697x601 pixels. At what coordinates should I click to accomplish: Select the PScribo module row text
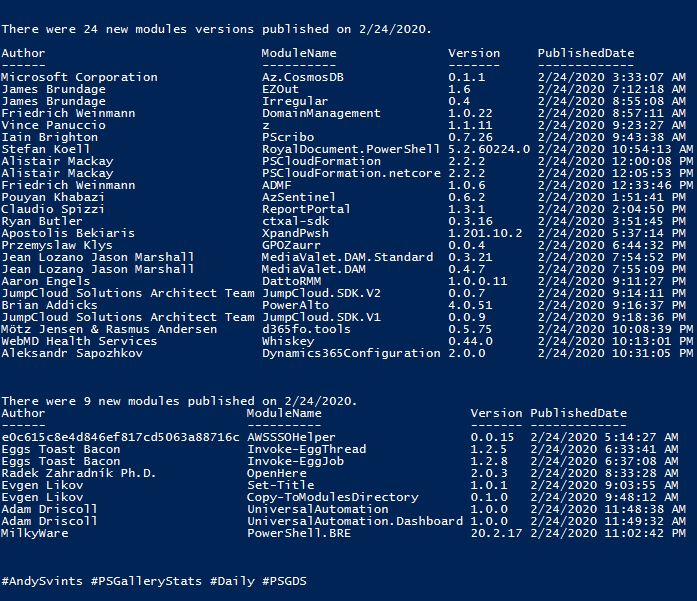tap(288, 137)
